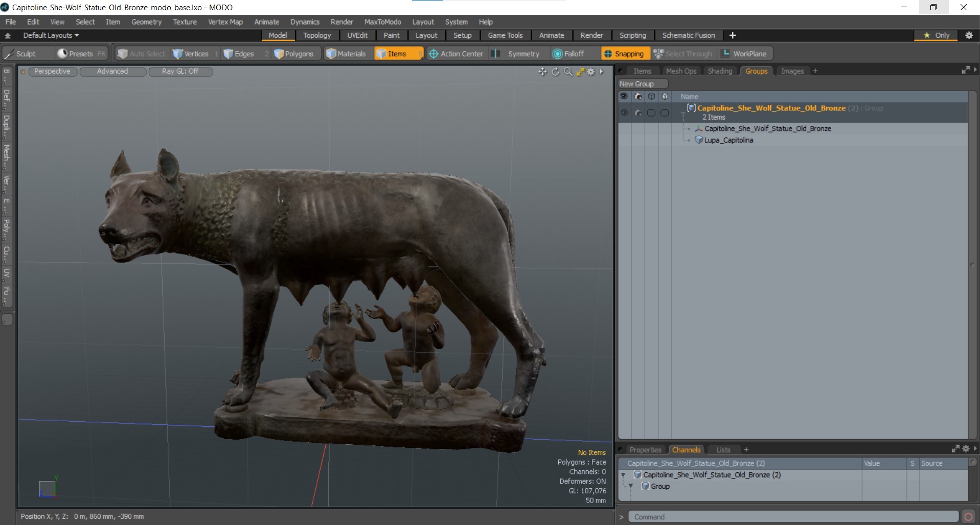Click the Command input field
The height and width of the screenshot is (525, 980).
coord(793,517)
